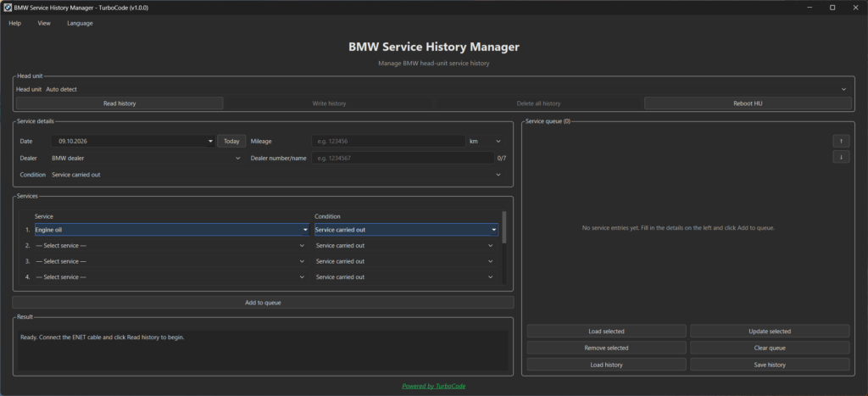
Task: Open row 4 condition dropdown
Action: [x=406, y=277]
